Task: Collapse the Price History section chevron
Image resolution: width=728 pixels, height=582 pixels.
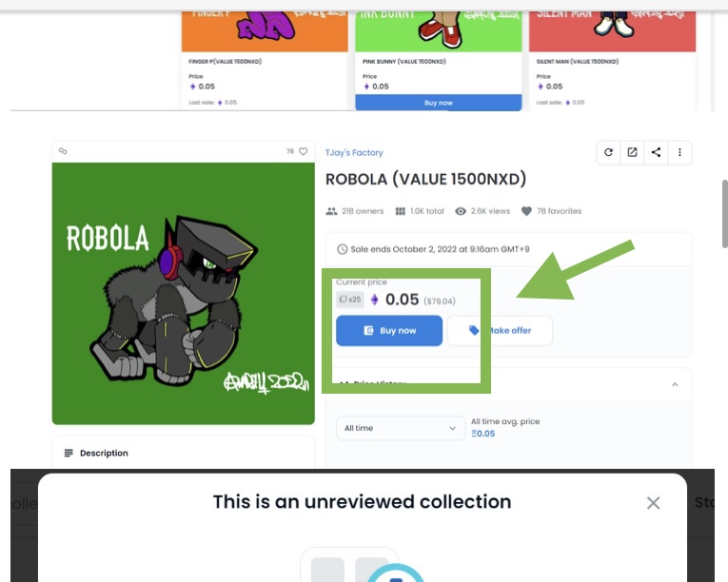Action: [x=675, y=384]
